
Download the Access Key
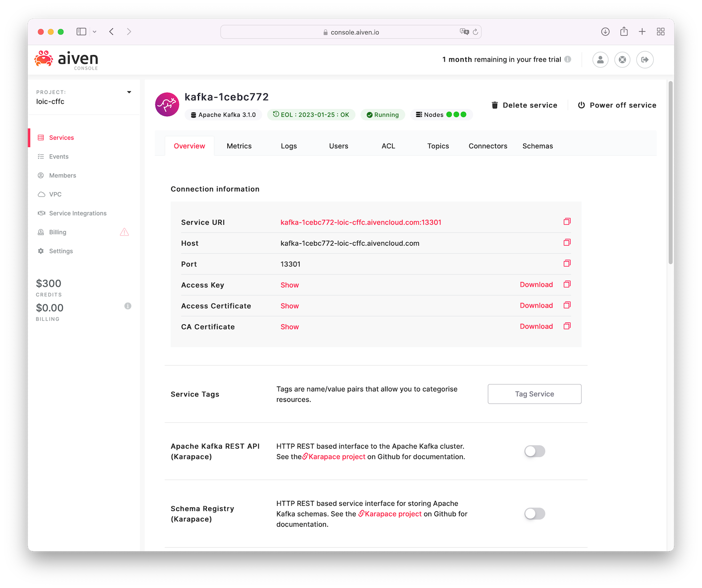click(x=536, y=285)
